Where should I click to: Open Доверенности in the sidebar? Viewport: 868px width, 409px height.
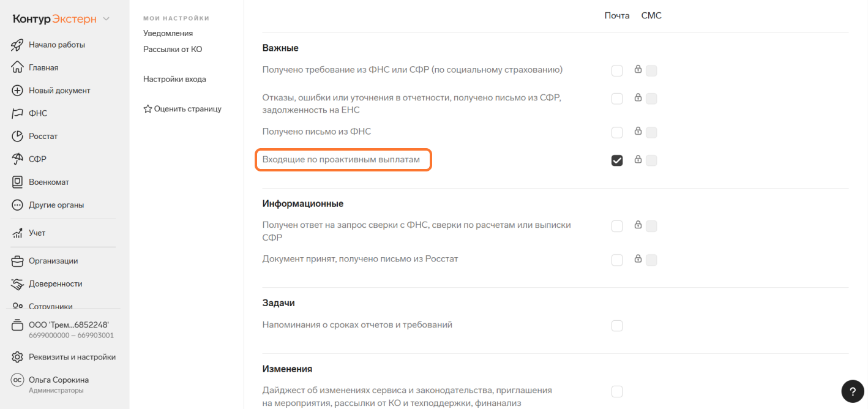click(x=47, y=284)
